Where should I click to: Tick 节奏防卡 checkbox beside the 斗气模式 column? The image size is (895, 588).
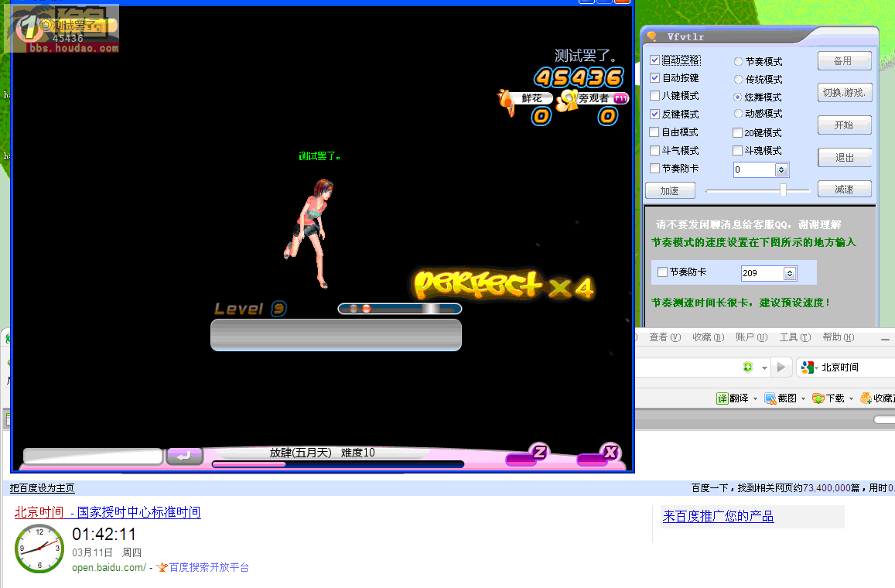pyautogui.click(x=654, y=169)
